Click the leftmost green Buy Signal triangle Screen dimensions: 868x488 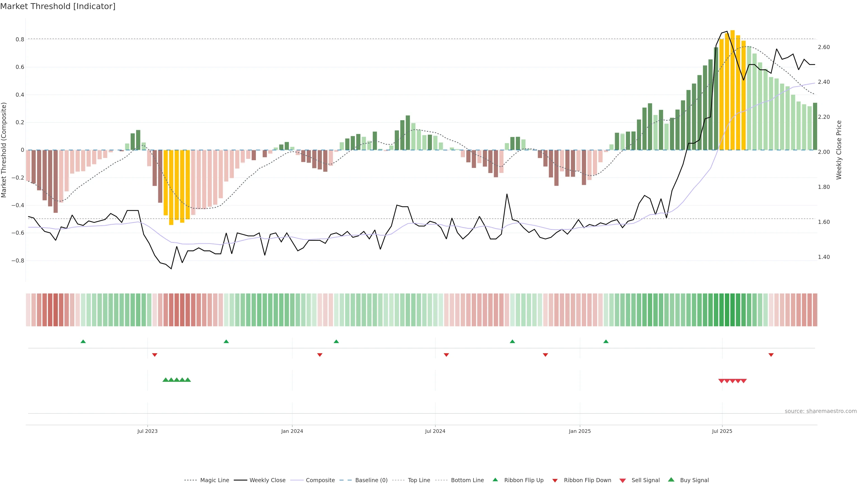(x=165, y=380)
